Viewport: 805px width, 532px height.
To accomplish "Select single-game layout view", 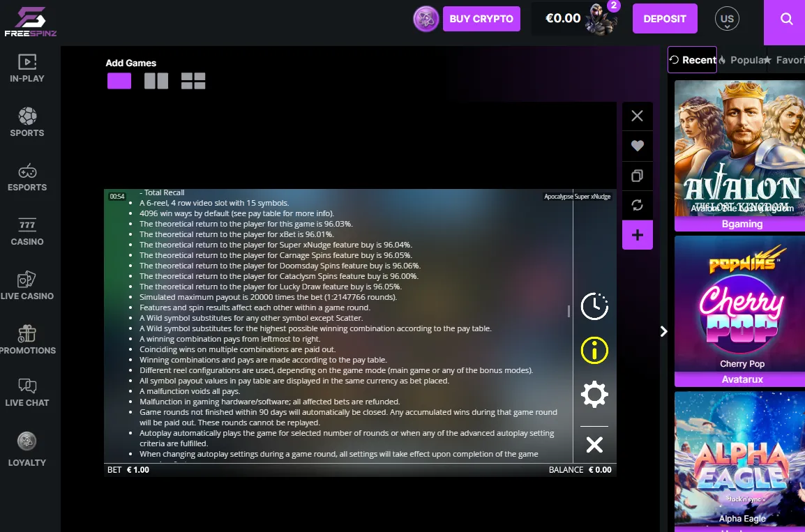I will (x=119, y=81).
